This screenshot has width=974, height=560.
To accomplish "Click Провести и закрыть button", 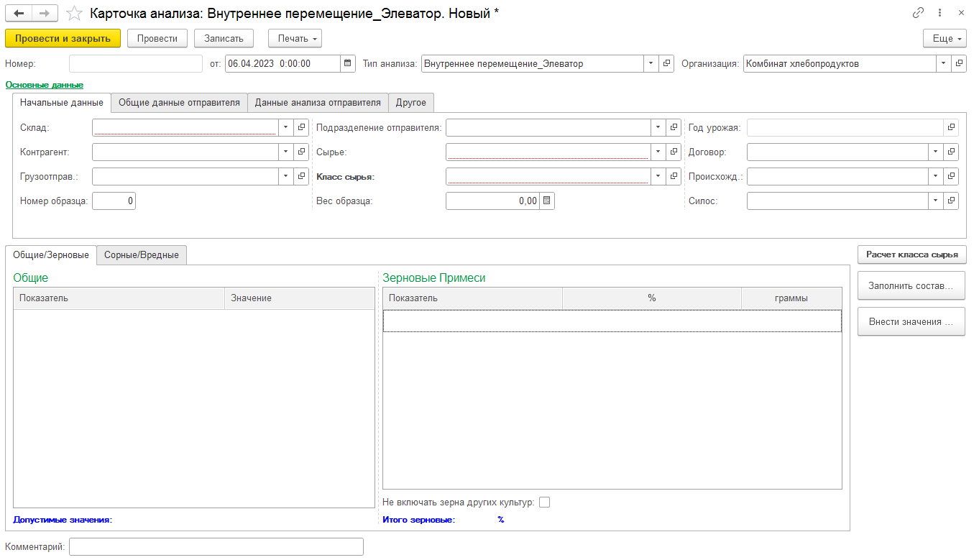I will [x=63, y=38].
